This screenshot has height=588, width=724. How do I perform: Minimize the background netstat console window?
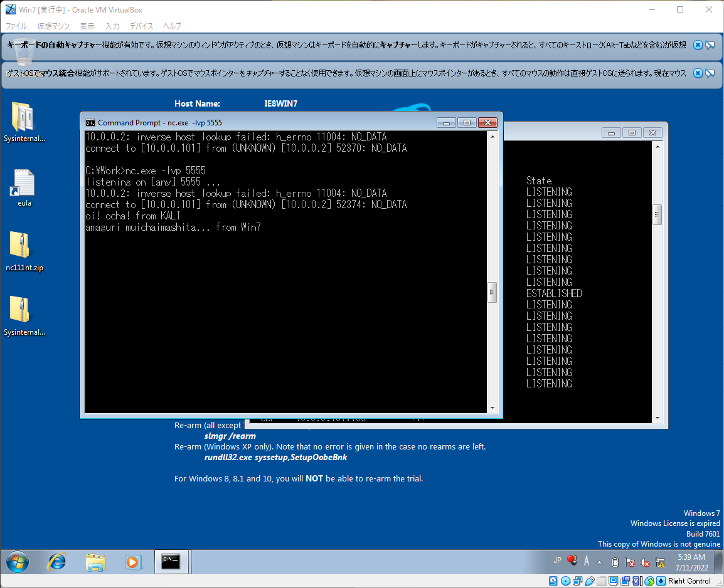pyautogui.click(x=611, y=133)
